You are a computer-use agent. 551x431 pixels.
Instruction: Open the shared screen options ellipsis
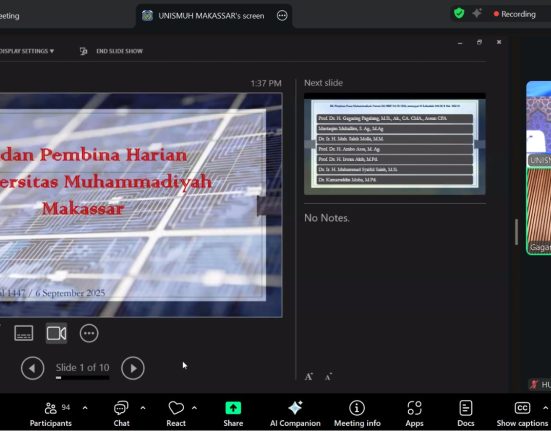[x=282, y=15]
